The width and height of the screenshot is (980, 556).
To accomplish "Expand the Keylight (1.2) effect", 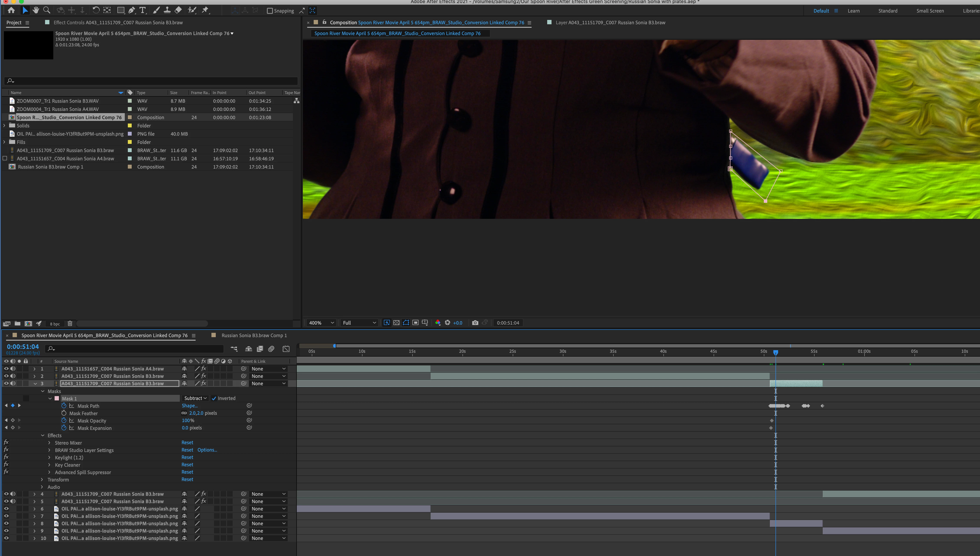I will coord(49,457).
